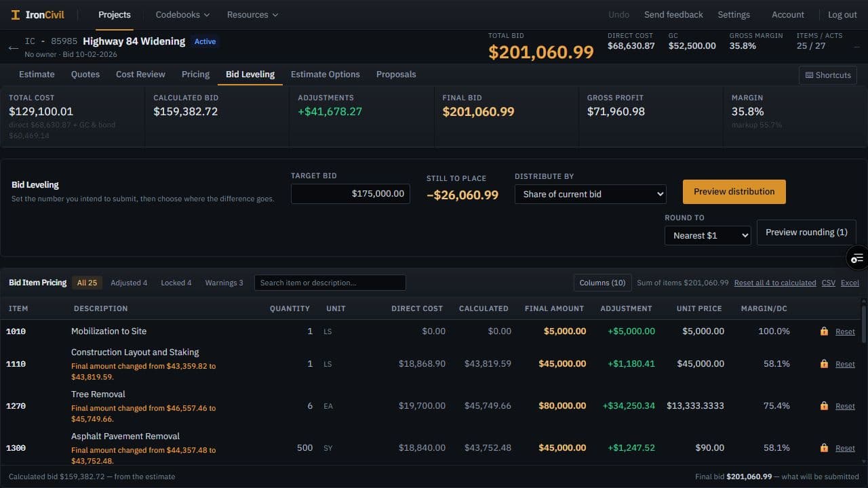Export table as CSV
The image size is (868, 488).
pyautogui.click(x=828, y=283)
